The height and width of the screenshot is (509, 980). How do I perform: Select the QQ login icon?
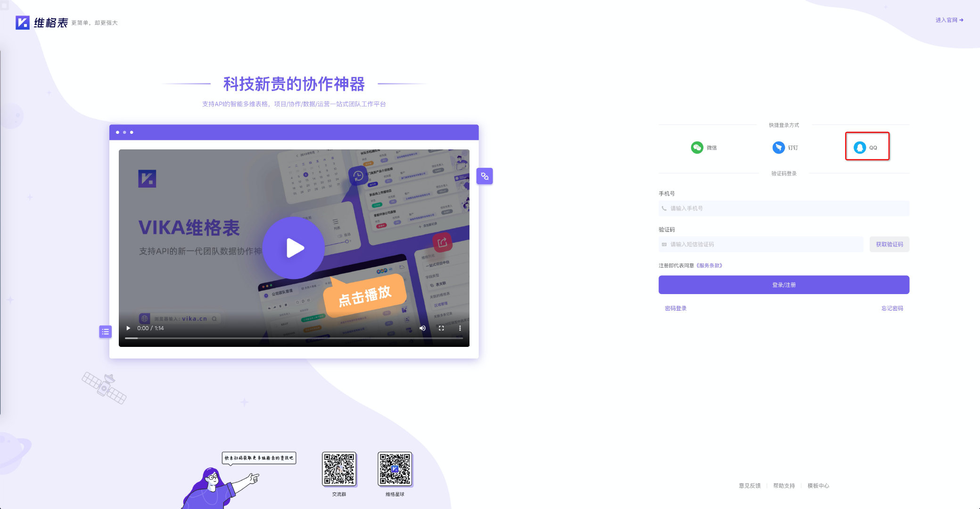(859, 148)
